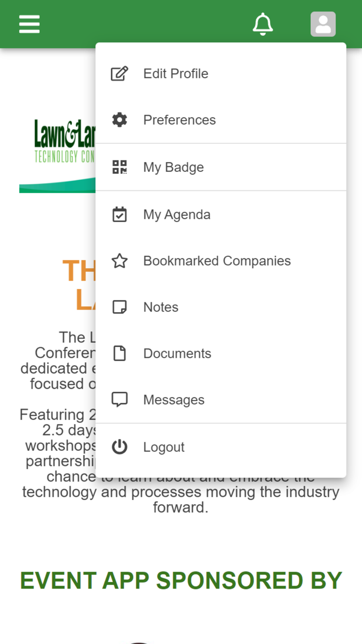Open Preferences menu entry

coord(179,120)
